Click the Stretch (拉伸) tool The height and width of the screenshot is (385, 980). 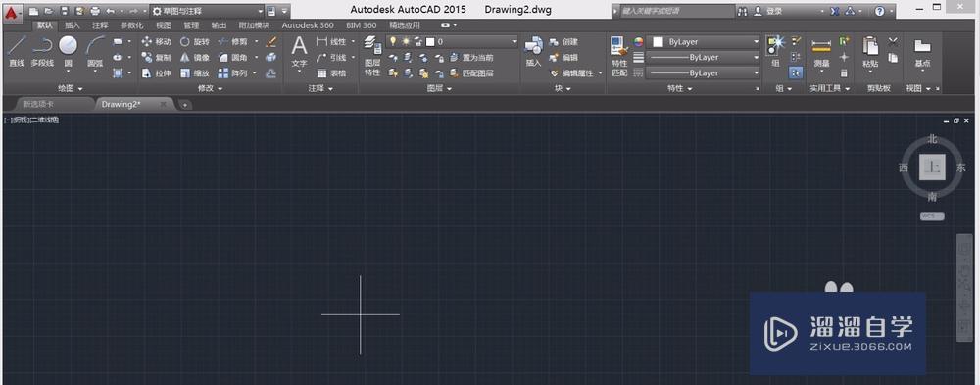click(x=156, y=72)
